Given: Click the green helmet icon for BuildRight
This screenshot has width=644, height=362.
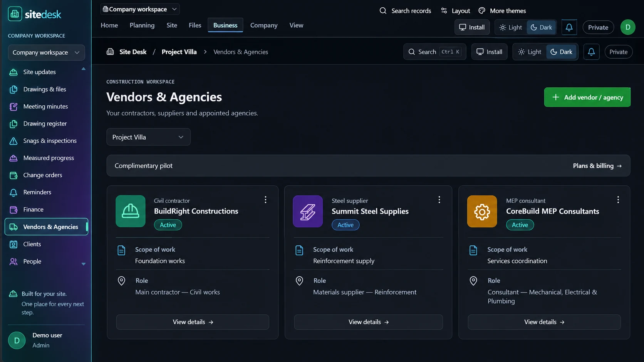Looking at the screenshot, I should (131, 211).
